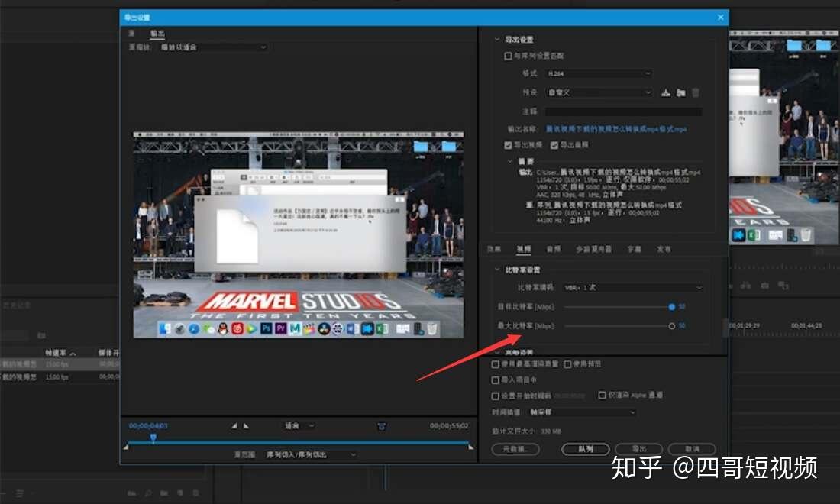The width and height of the screenshot is (840, 504).
Task: Open the 源范围 序列切入/序列切出 dropdown
Action: [311, 454]
